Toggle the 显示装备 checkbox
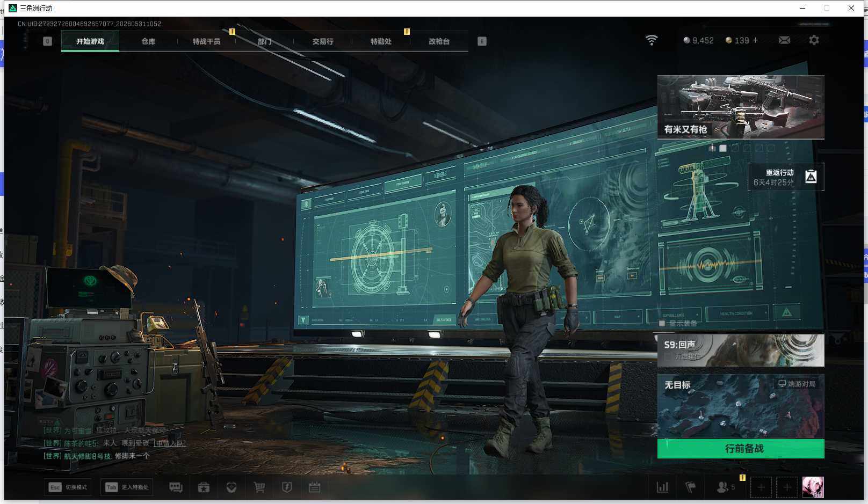 coord(662,324)
